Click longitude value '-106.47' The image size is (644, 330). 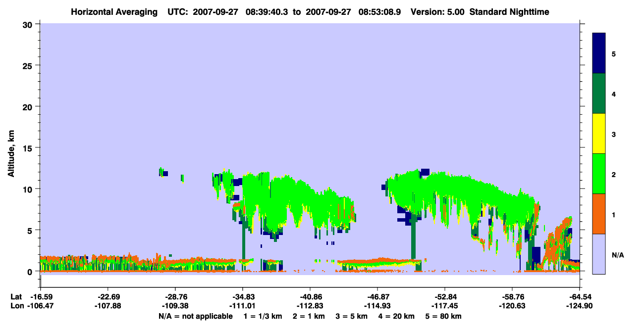coord(40,306)
